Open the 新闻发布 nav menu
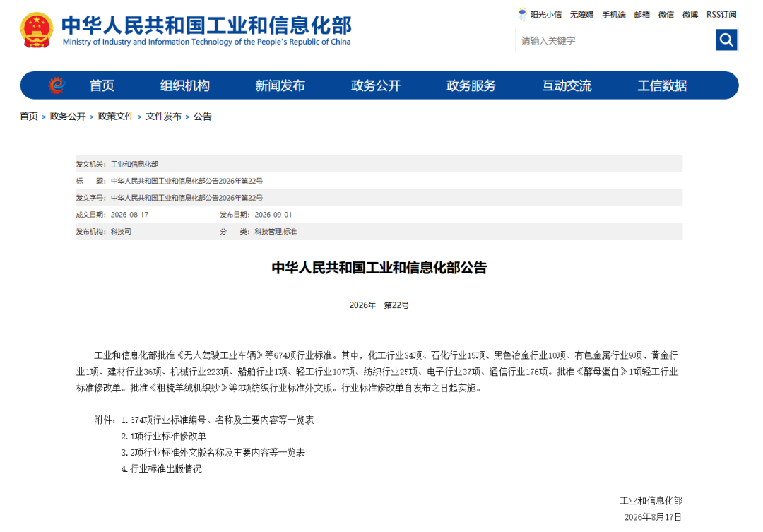This screenshot has width=763, height=532. (x=280, y=85)
